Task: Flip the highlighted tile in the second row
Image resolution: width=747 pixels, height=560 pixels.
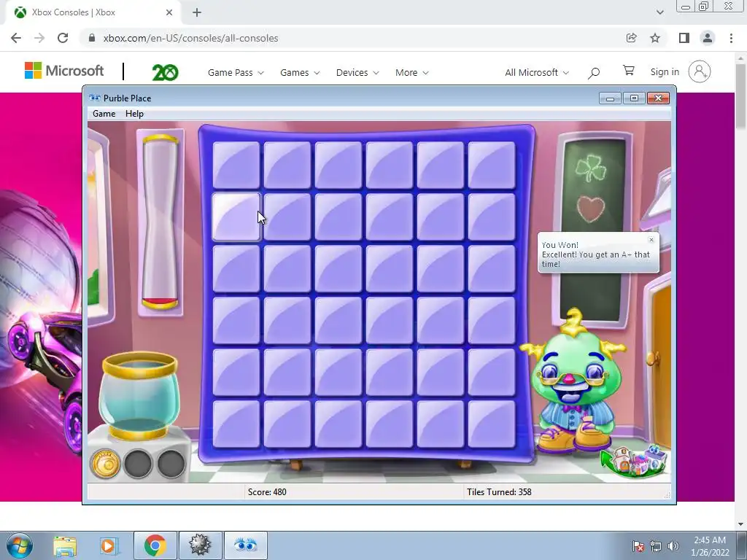Action: click(x=236, y=217)
